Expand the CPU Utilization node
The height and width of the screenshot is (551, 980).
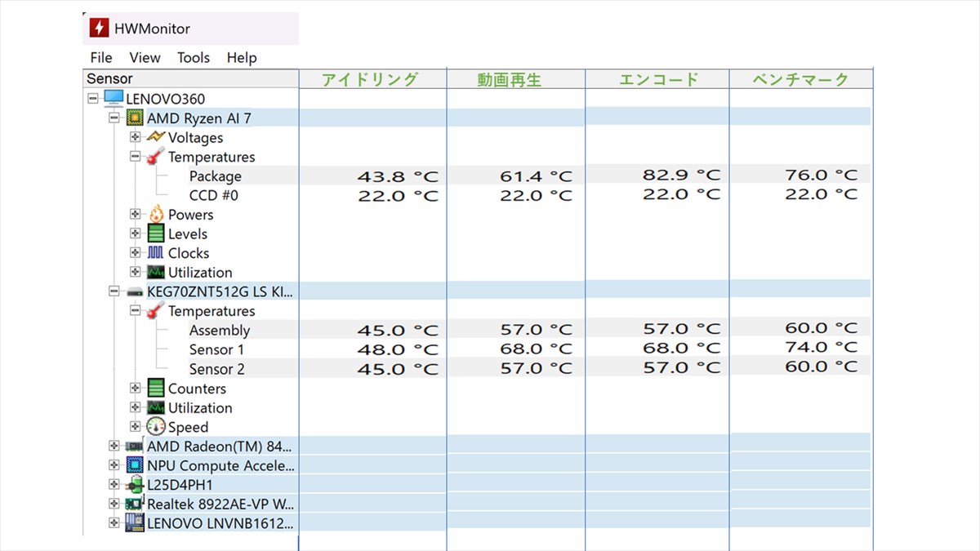(136, 272)
